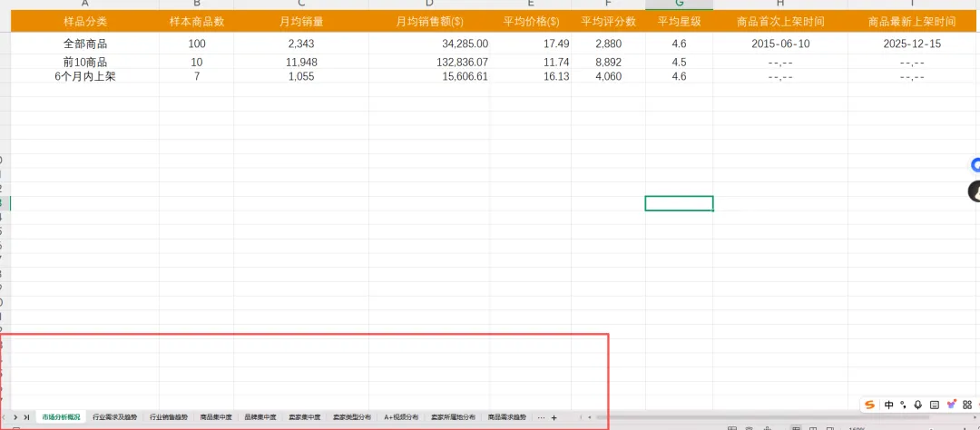Jump to last sheet tab arrow

click(x=25, y=417)
